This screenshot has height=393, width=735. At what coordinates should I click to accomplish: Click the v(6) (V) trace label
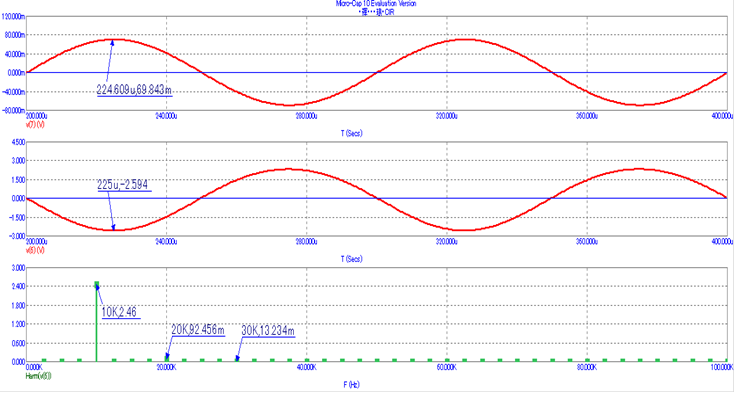pyautogui.click(x=35, y=251)
